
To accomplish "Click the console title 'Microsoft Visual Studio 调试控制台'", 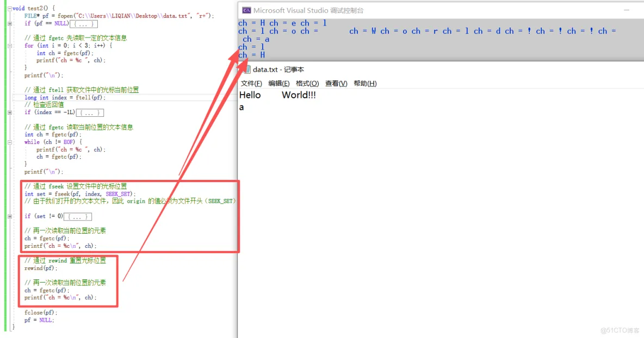I will tap(308, 10).
